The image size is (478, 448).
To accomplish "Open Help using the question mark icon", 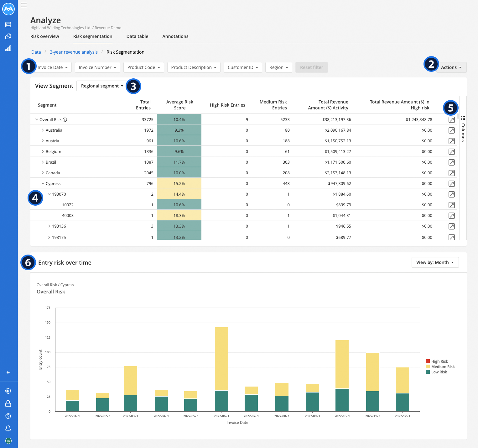I will click(8, 416).
